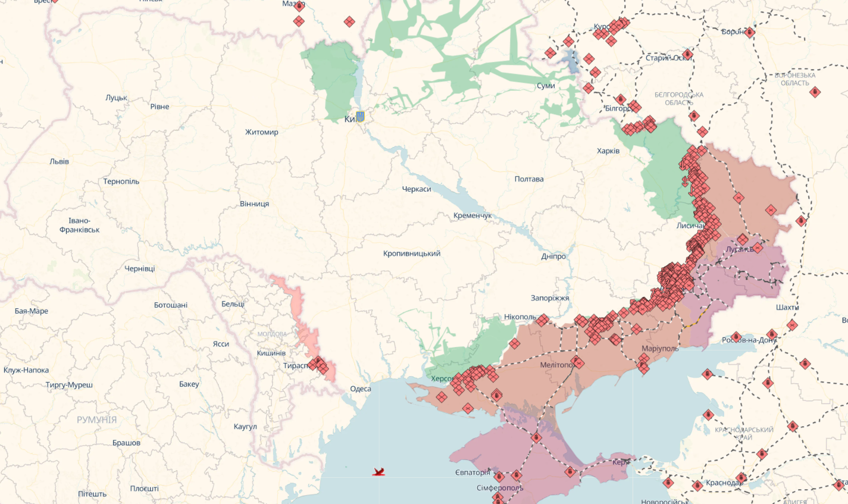Screen dimensions: 848x504
Task: Click the Плоєшті city label
Action: tap(145, 489)
